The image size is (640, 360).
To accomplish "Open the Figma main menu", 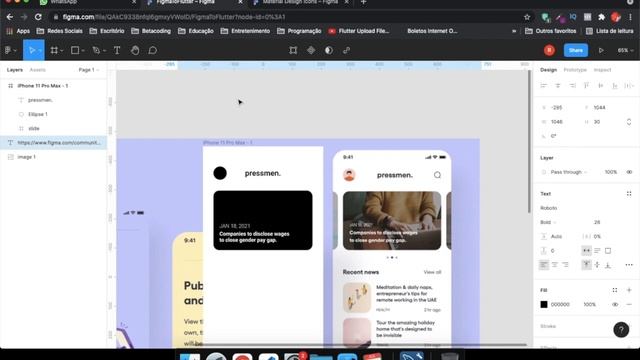I will coord(10,50).
